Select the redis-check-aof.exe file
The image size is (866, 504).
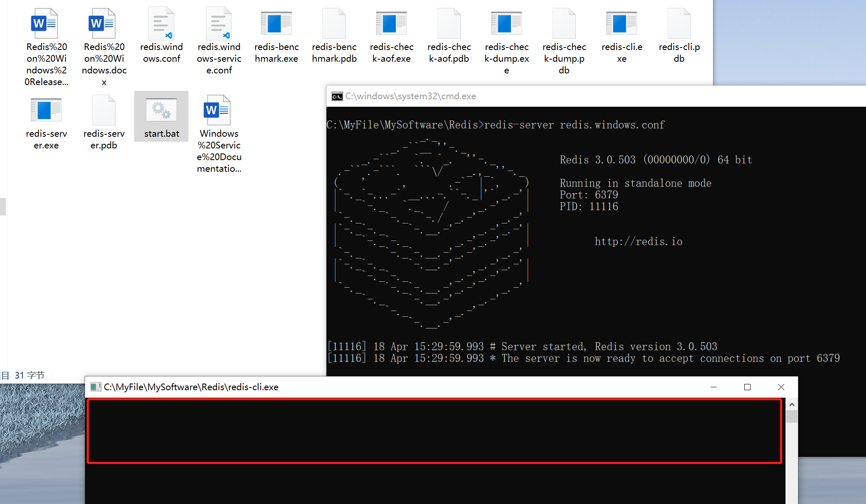coord(391,24)
